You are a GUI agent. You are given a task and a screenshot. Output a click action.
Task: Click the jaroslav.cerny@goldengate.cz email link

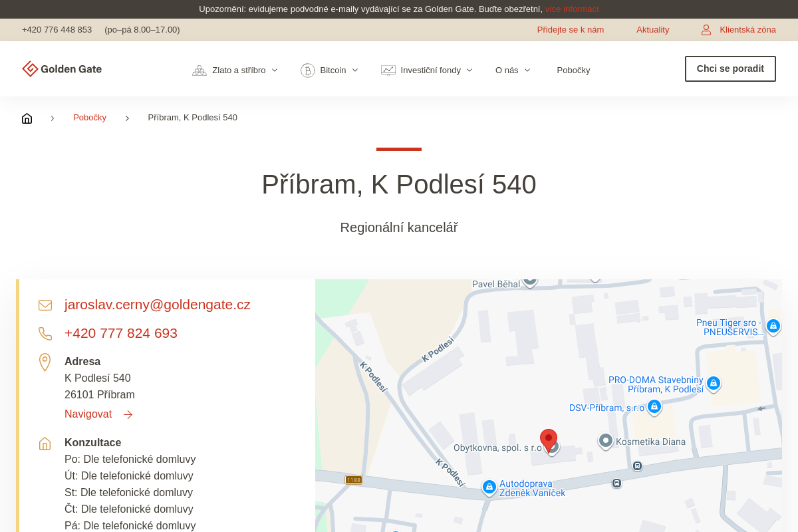click(x=158, y=305)
